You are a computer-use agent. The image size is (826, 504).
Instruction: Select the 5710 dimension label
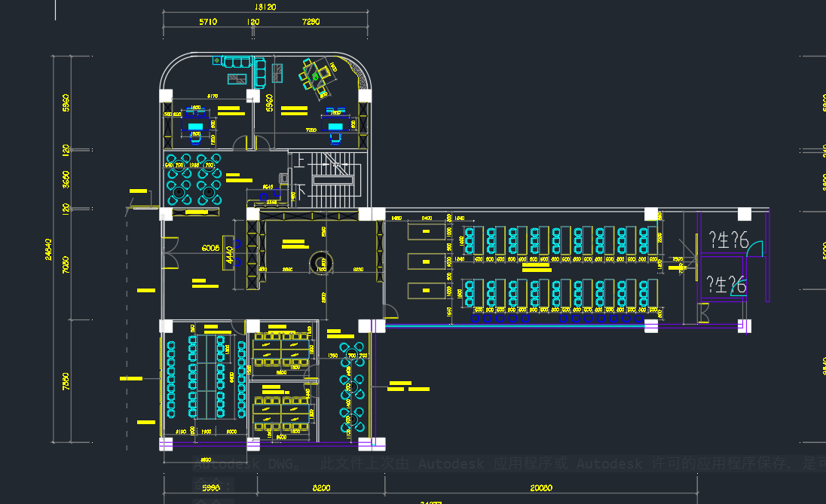(208, 22)
